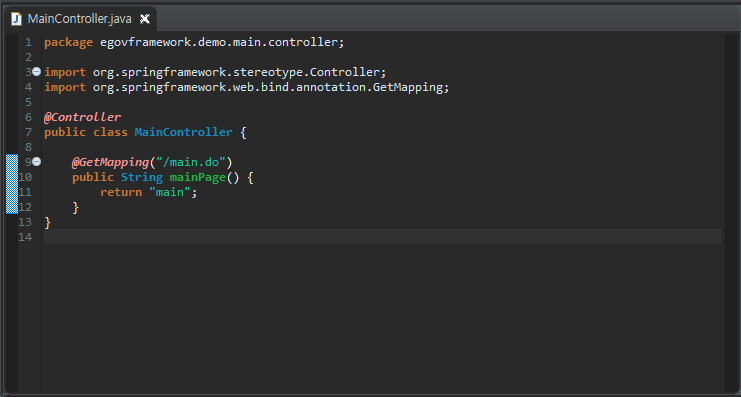741x397 pixels.
Task: Click the Java file icon on the tab
Action: (x=17, y=19)
